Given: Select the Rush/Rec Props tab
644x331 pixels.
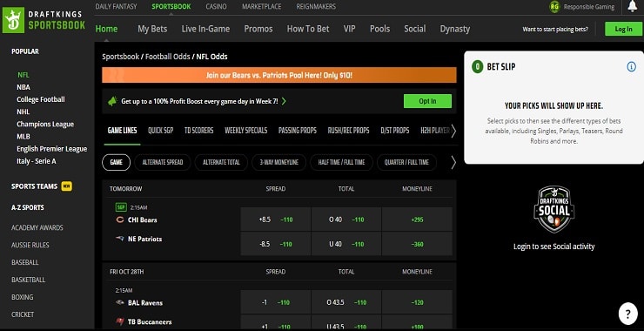Looking at the screenshot, I should (x=348, y=131).
